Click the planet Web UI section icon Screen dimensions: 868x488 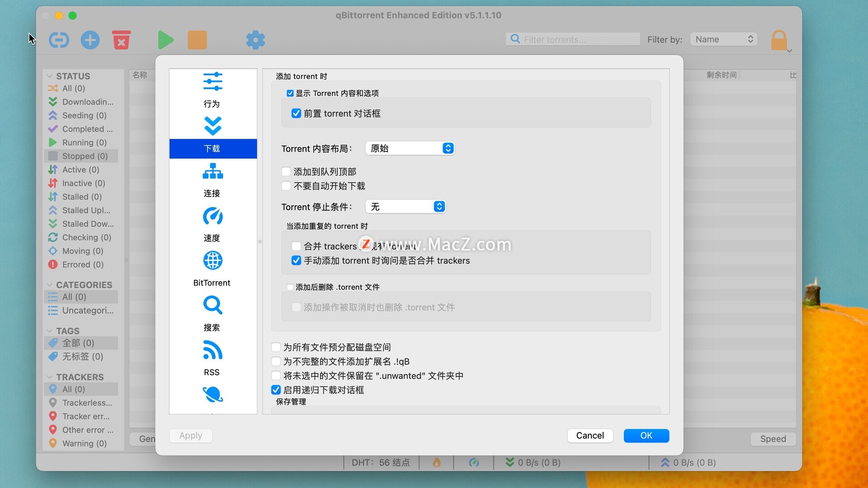click(x=212, y=395)
